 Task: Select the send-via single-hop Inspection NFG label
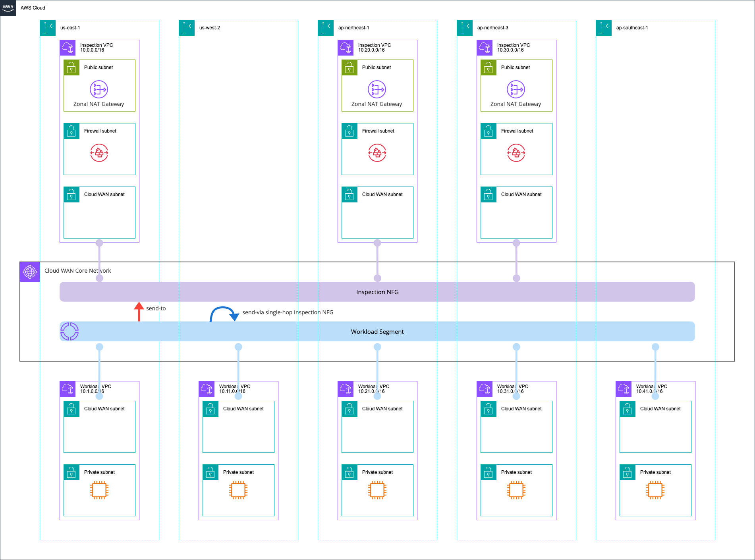pyautogui.click(x=288, y=312)
